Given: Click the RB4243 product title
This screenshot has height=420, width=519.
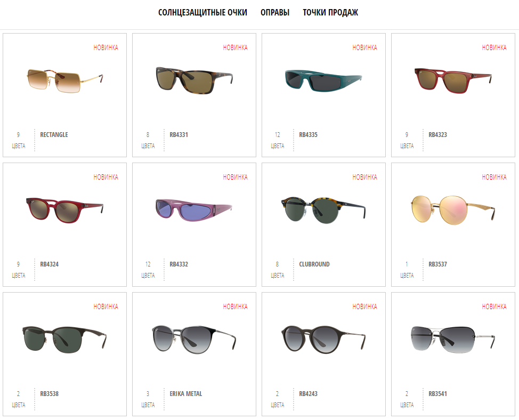Looking at the screenshot, I should tap(308, 393).
